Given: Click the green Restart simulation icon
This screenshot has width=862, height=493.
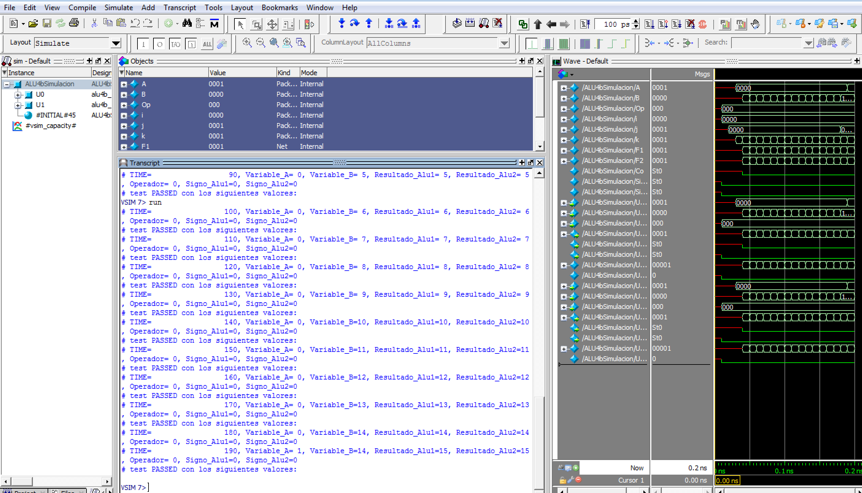Looking at the screenshot, I should point(523,24).
